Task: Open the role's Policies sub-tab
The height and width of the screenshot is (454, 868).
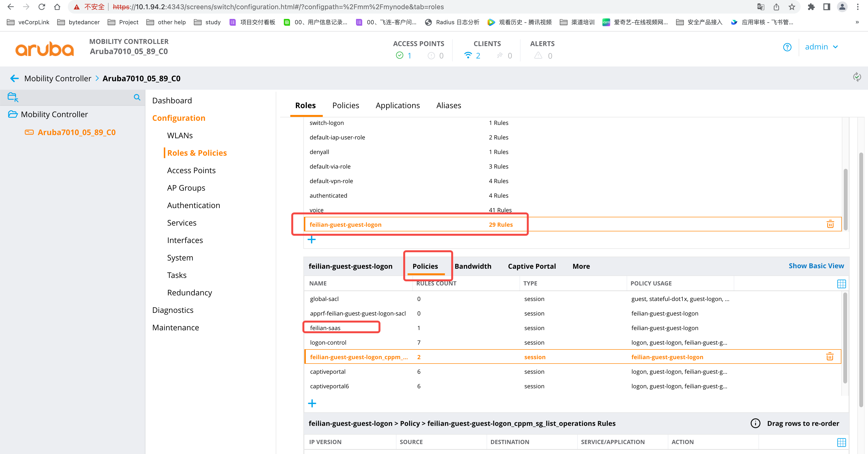Action: pyautogui.click(x=425, y=266)
